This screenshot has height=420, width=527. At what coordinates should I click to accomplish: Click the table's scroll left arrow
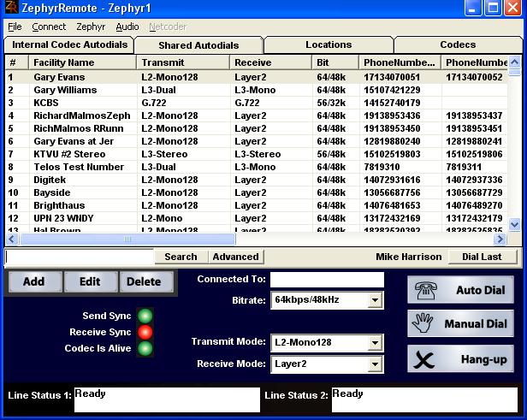pyautogui.click(x=12, y=240)
